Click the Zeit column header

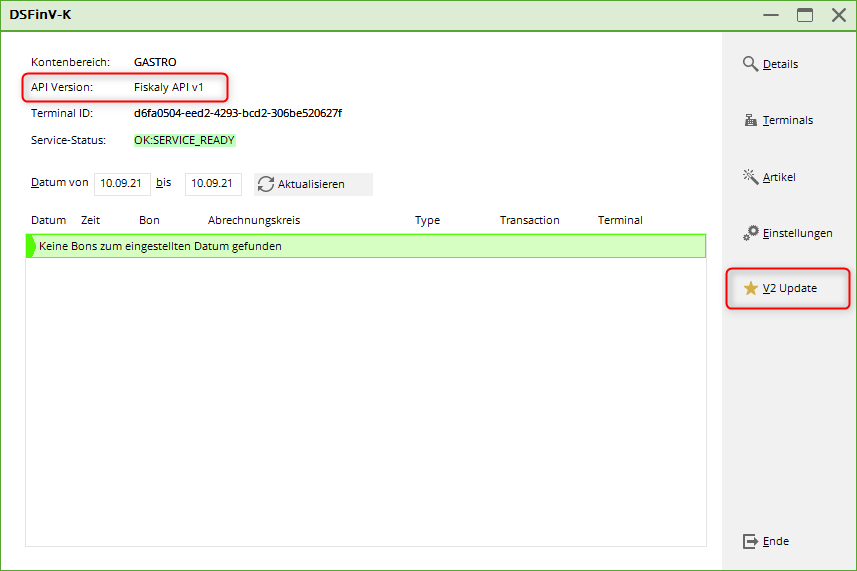coord(90,220)
